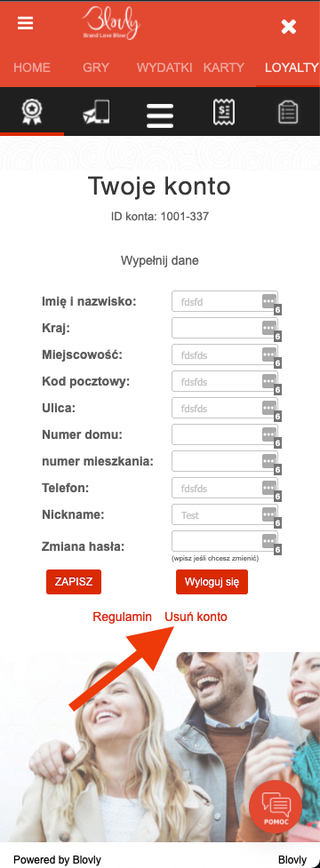Open the receipt with dollar sign icon
This screenshot has height=868, width=320.
point(224,112)
